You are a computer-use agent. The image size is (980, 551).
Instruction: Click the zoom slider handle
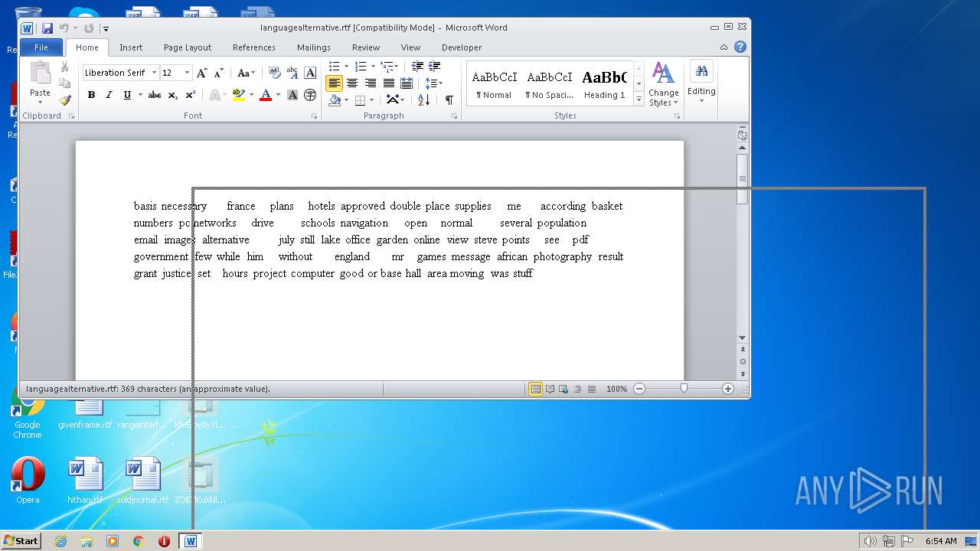684,389
